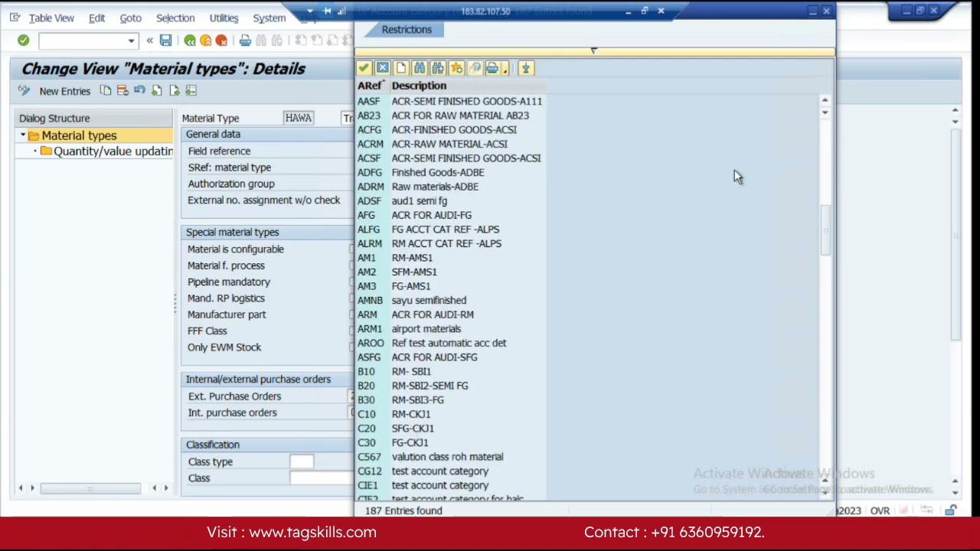Click the Class type input field
This screenshot has height=551, width=980.
click(302, 461)
